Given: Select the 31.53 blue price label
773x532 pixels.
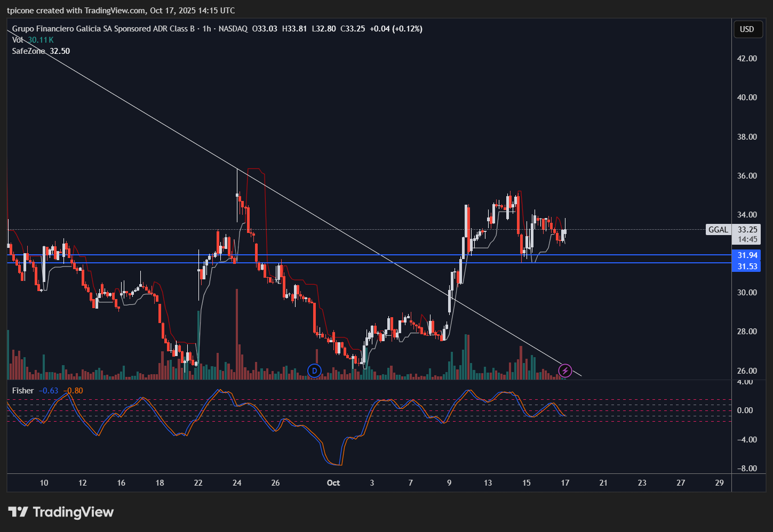Looking at the screenshot, I should 747,266.
